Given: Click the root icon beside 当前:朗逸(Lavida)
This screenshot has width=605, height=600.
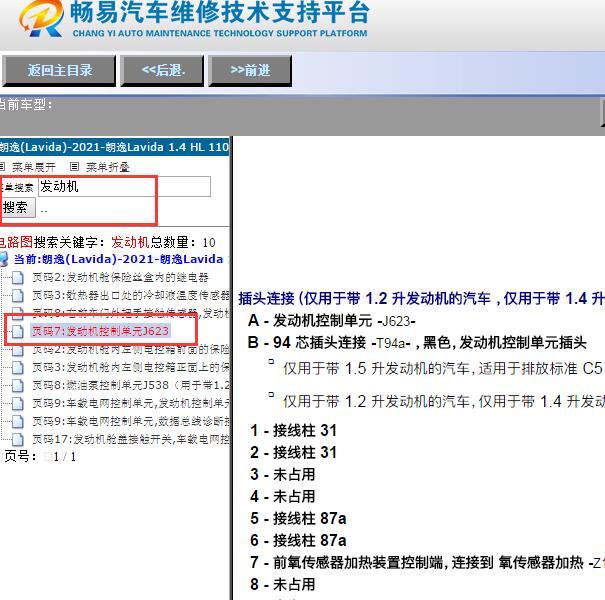Looking at the screenshot, I should coord(3,259).
